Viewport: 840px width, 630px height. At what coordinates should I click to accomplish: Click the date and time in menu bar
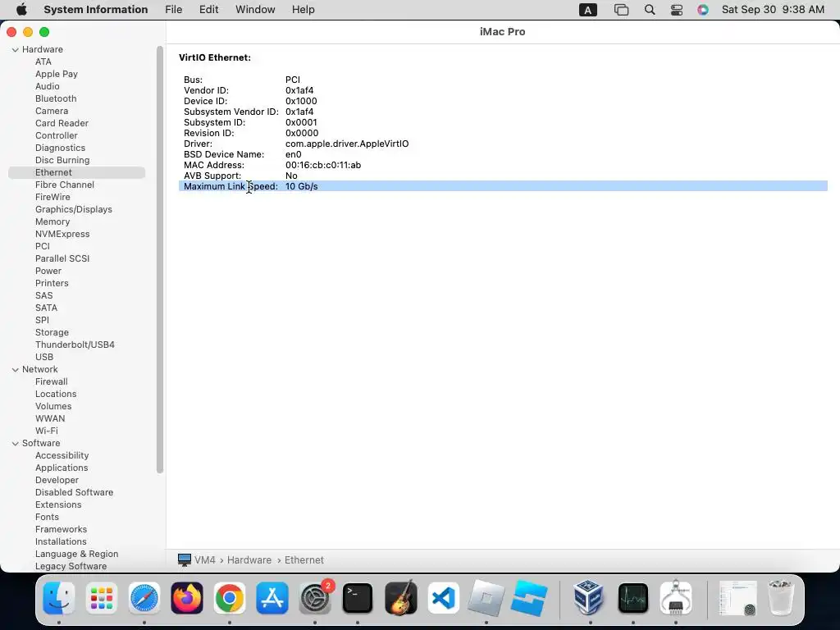click(773, 10)
